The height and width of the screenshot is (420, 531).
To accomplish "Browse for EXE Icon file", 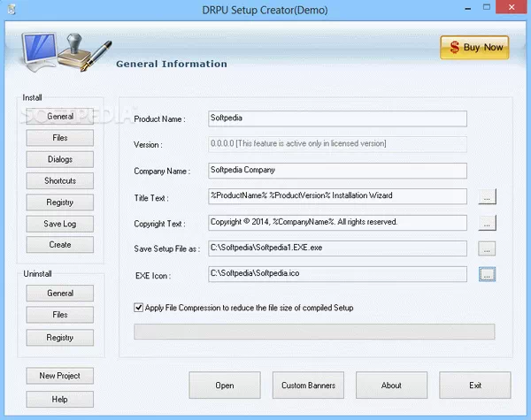I will point(487,274).
